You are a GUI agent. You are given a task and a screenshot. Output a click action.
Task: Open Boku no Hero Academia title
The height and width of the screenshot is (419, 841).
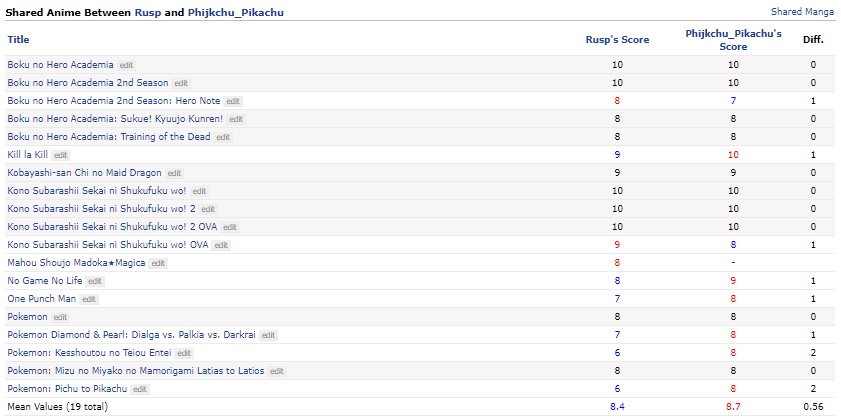[x=61, y=65]
